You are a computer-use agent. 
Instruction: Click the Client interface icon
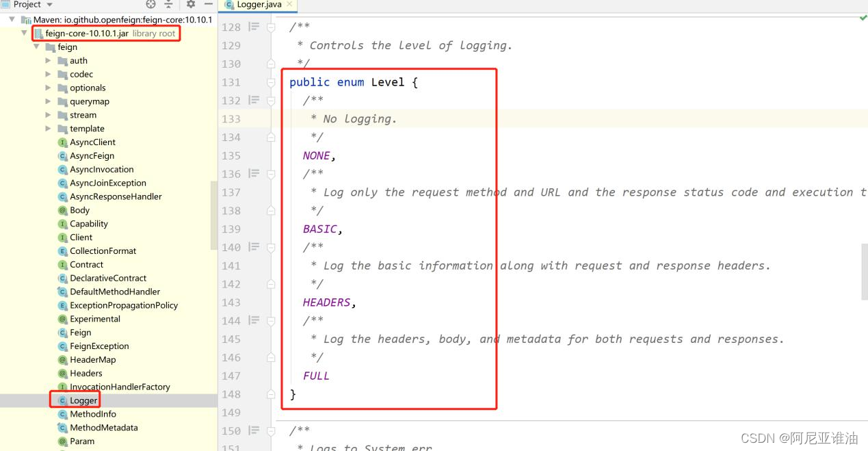(63, 237)
